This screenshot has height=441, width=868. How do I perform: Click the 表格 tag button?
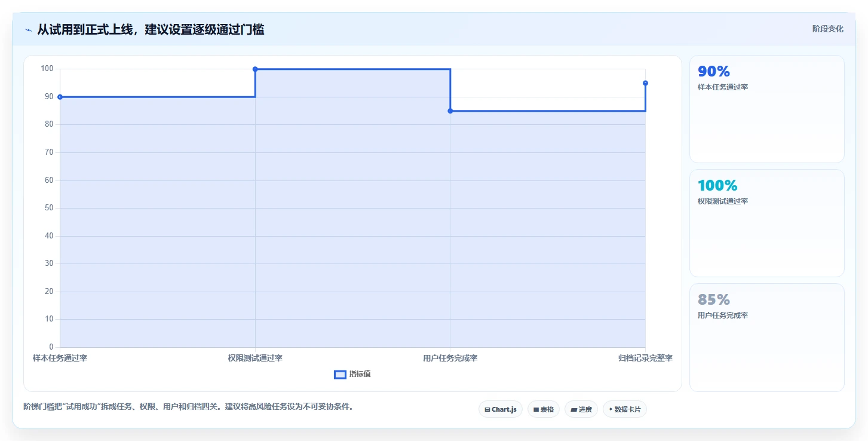coord(544,409)
